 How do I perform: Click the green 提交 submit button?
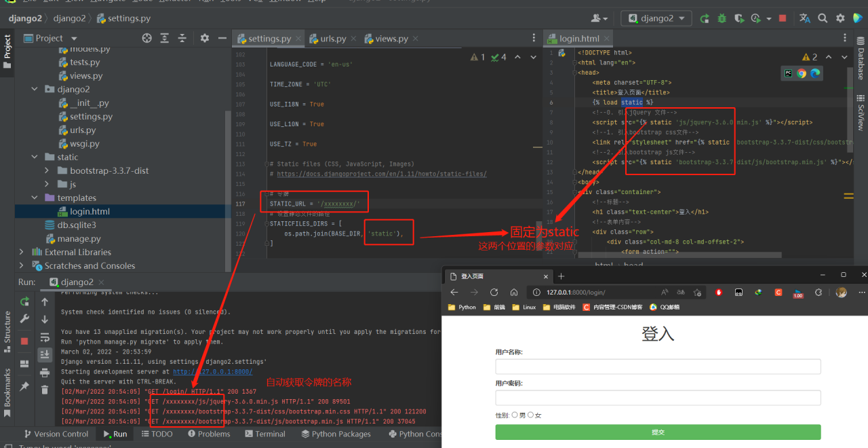(x=658, y=432)
